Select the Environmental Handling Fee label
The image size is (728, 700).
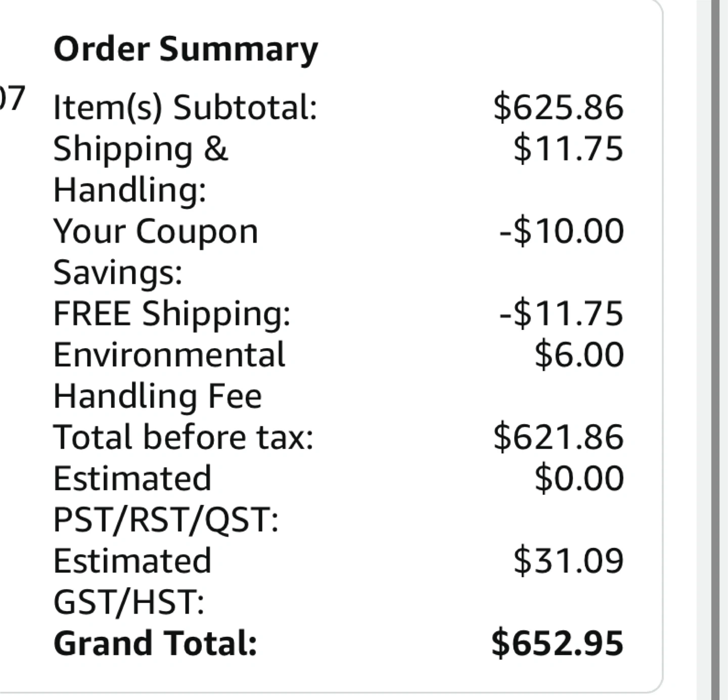point(169,375)
